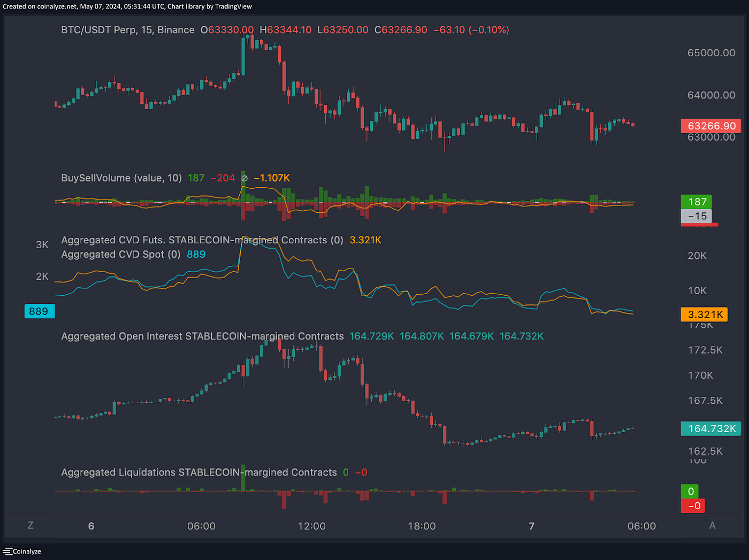This screenshot has width=749, height=560.
Task: Click the BuySellVolume indicator label
Action: click(121, 178)
